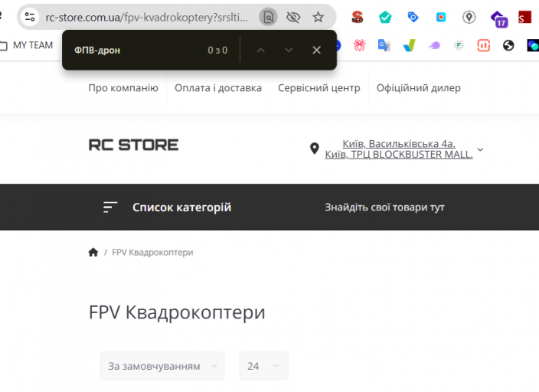
Task: Close the find-in-page bar
Action: pos(317,51)
